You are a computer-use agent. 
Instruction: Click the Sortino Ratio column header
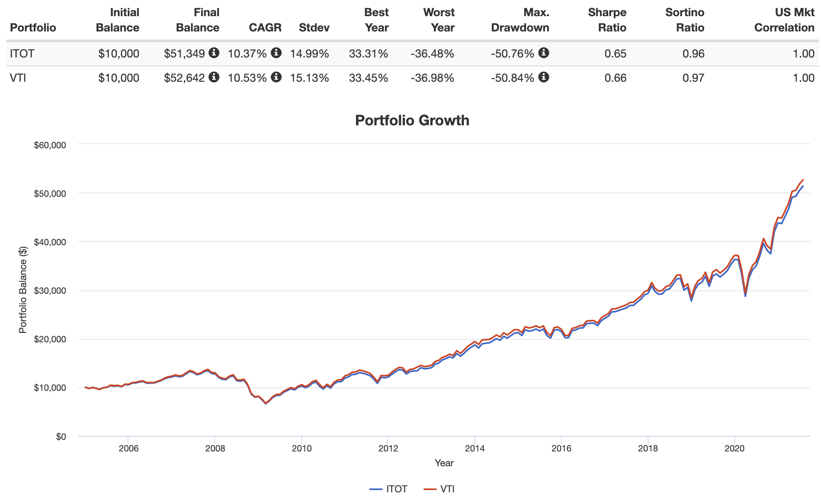[x=684, y=20]
